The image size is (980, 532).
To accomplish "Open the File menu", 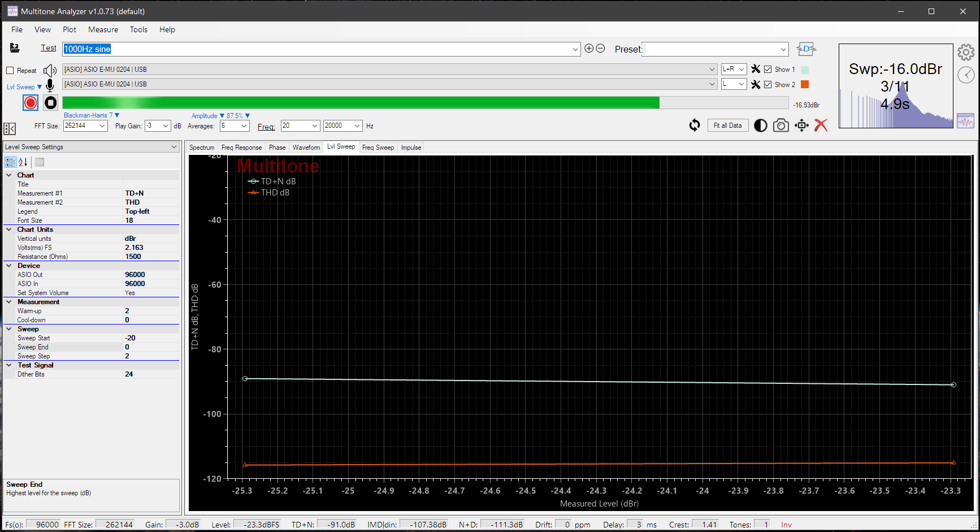I will (17, 29).
